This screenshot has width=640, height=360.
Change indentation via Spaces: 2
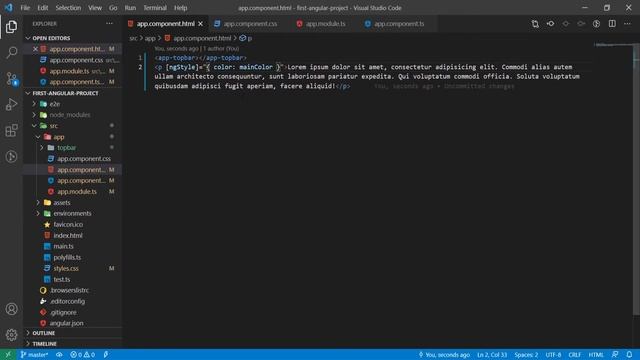point(526,355)
